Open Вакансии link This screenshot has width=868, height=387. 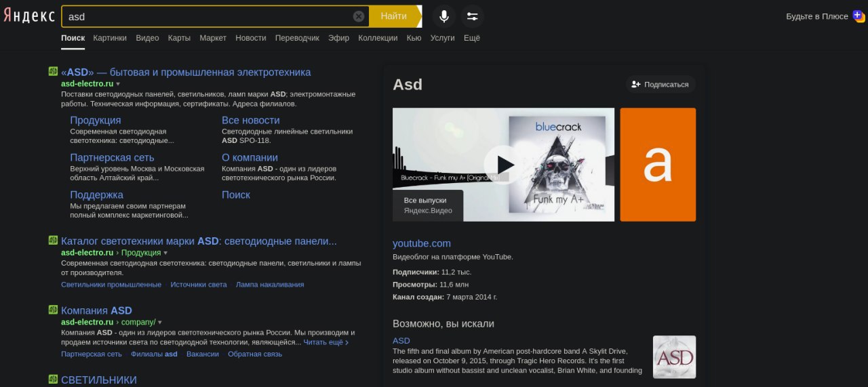click(x=203, y=354)
